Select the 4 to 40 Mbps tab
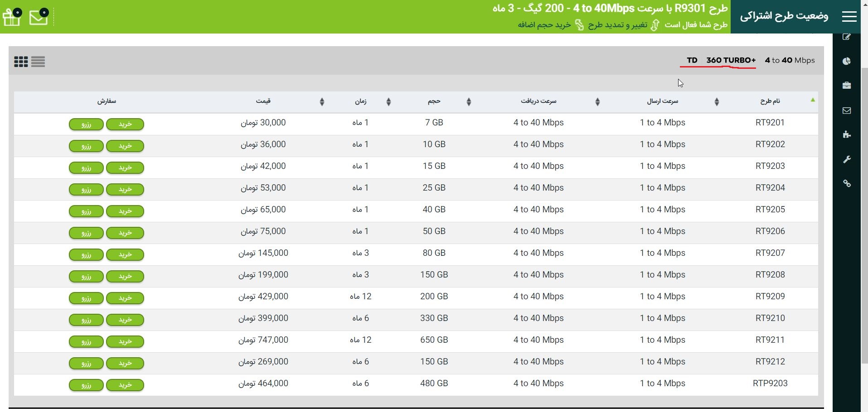Screen dimensions: 868x412 pos(790,60)
